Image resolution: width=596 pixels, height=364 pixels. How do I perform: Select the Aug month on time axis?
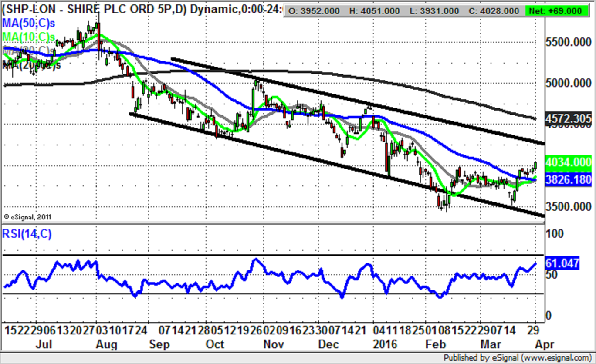point(106,344)
